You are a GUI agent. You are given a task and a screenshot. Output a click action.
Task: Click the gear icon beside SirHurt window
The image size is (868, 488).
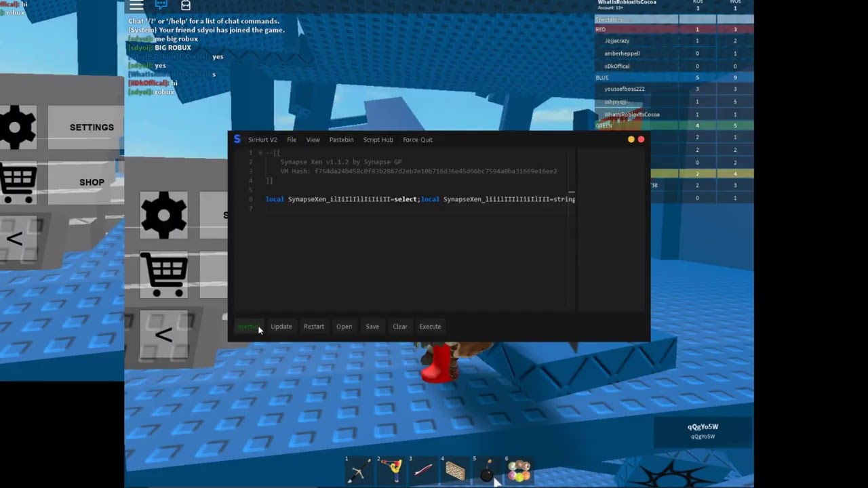[163, 215]
